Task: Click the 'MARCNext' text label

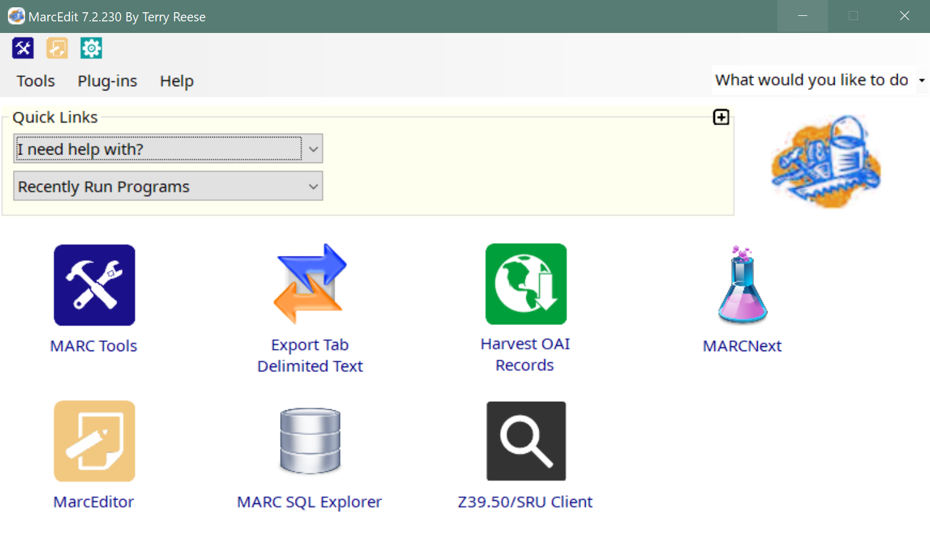Action: (742, 346)
